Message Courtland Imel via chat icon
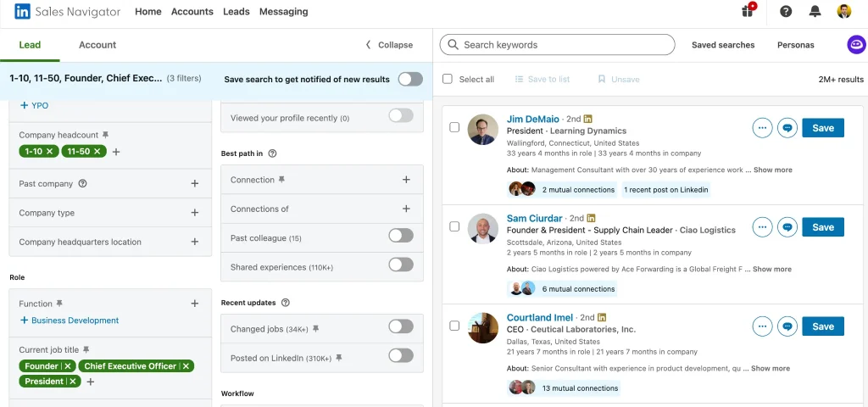Image resolution: width=868 pixels, height=407 pixels. coord(787,326)
